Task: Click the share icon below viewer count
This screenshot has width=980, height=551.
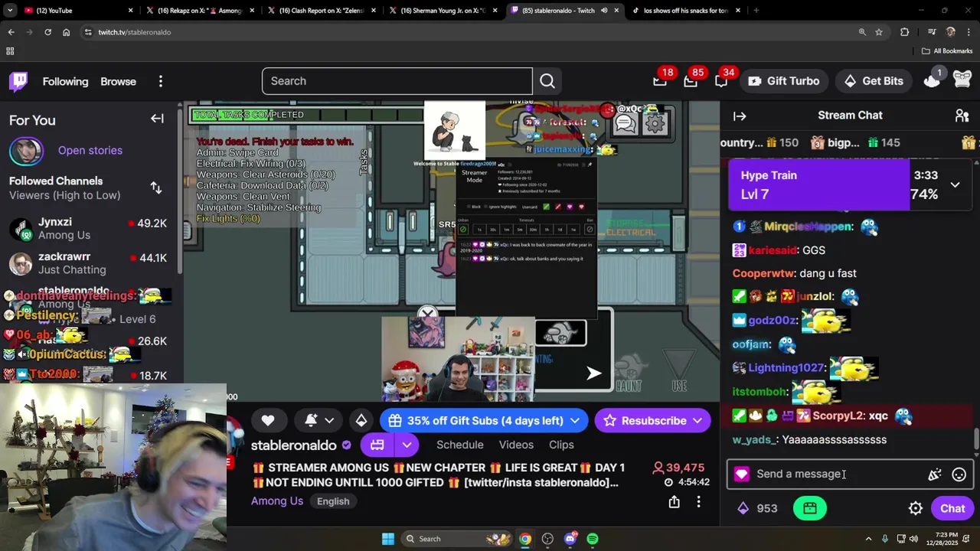Action: point(674,502)
